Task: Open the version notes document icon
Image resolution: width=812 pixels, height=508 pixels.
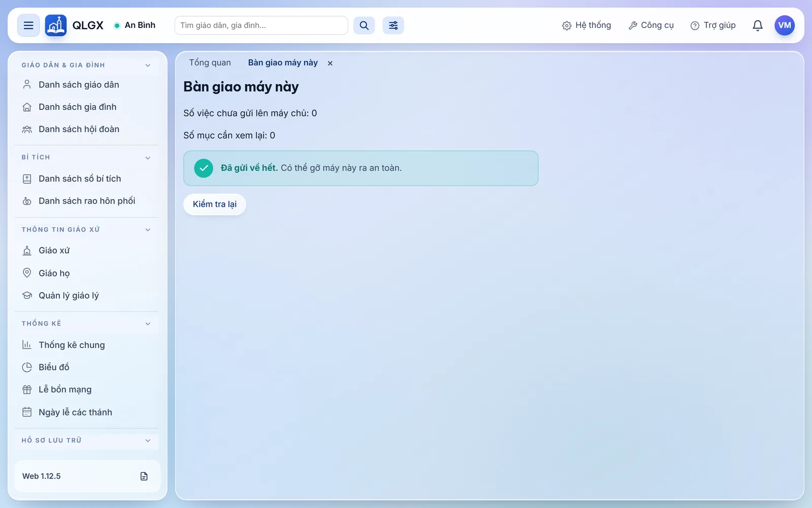Action: (x=144, y=476)
